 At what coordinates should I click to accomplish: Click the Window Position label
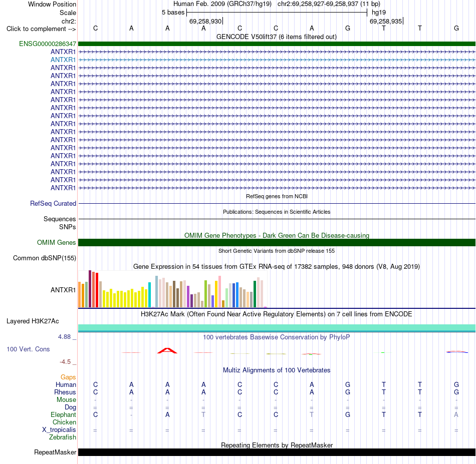click(52, 4)
